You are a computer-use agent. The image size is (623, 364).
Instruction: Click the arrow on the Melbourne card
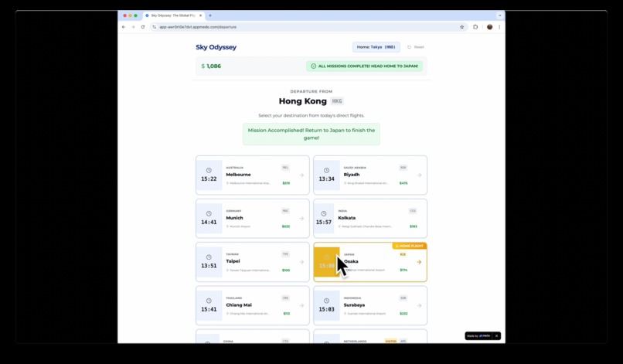click(301, 175)
